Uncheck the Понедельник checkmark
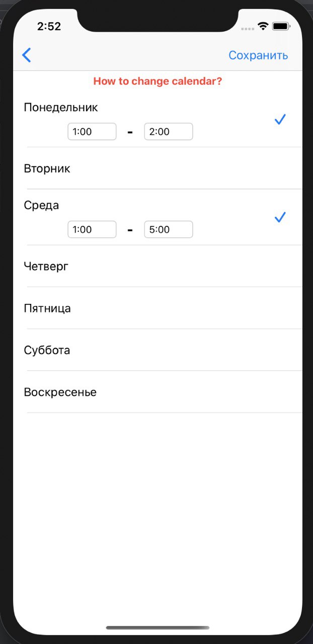Screen dimensions: 313x644 point(280,120)
